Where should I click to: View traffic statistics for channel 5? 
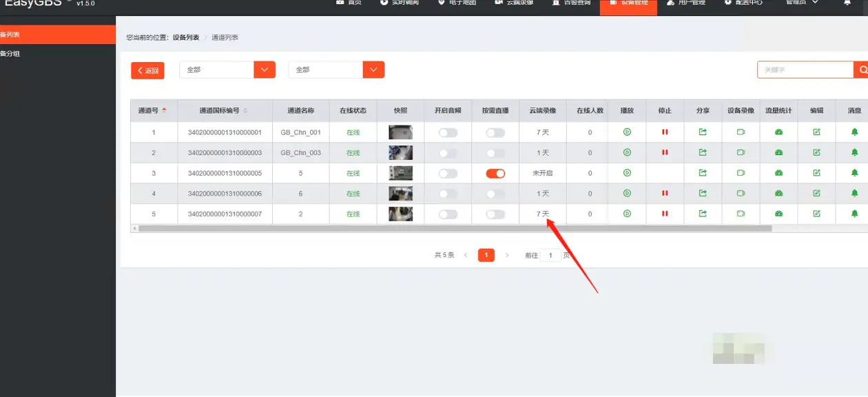click(x=778, y=214)
